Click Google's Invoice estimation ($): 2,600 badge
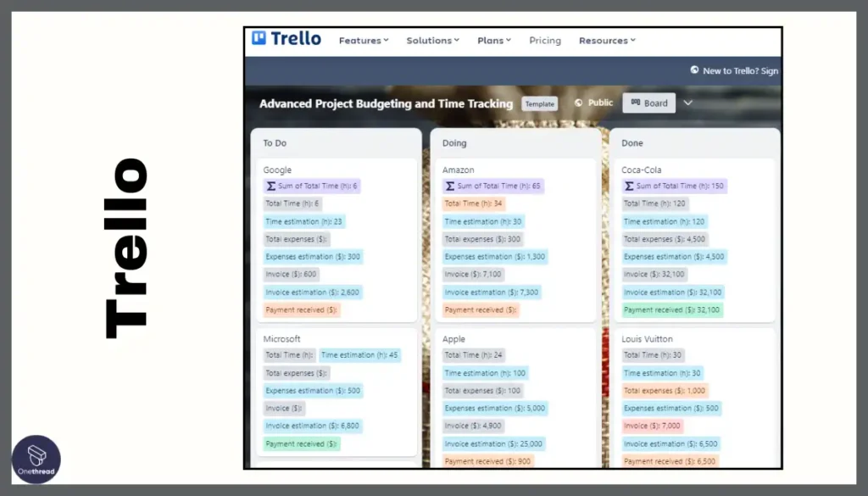Image resolution: width=868 pixels, height=496 pixels. click(x=312, y=293)
